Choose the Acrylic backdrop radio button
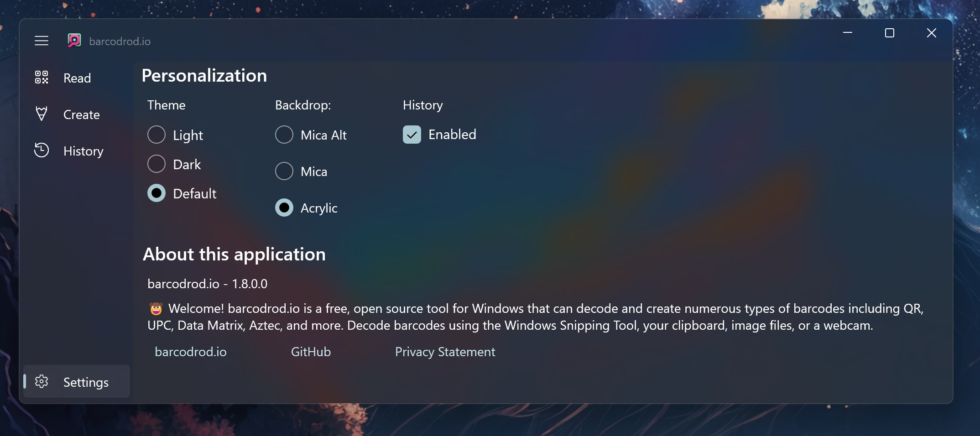The image size is (980, 436). tap(284, 208)
